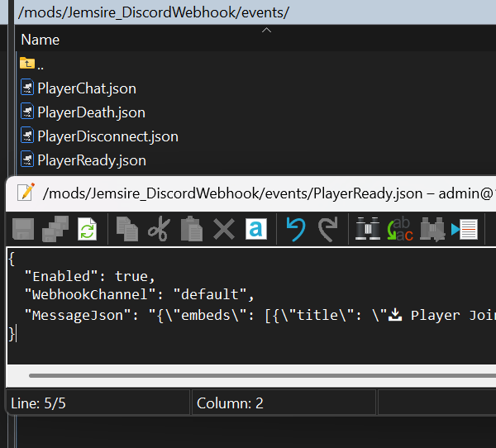
Task: Click the editor's horizontal scrollbar
Action: [x=248, y=376]
